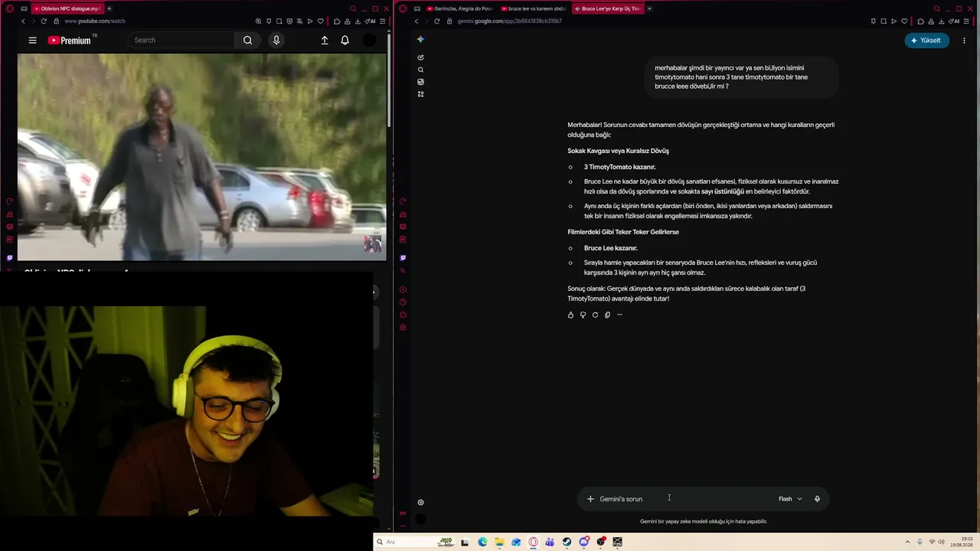
Task: Click the YouTube search field
Action: tap(181, 41)
